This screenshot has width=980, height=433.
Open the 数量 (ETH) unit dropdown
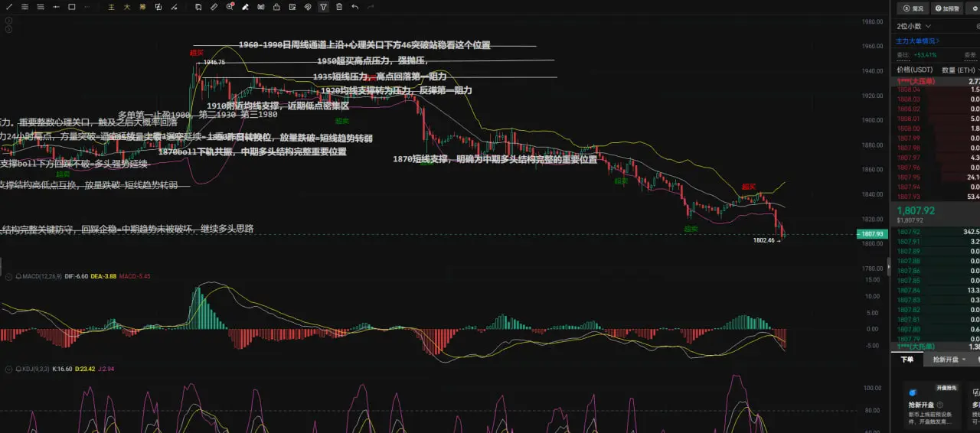(x=961, y=70)
